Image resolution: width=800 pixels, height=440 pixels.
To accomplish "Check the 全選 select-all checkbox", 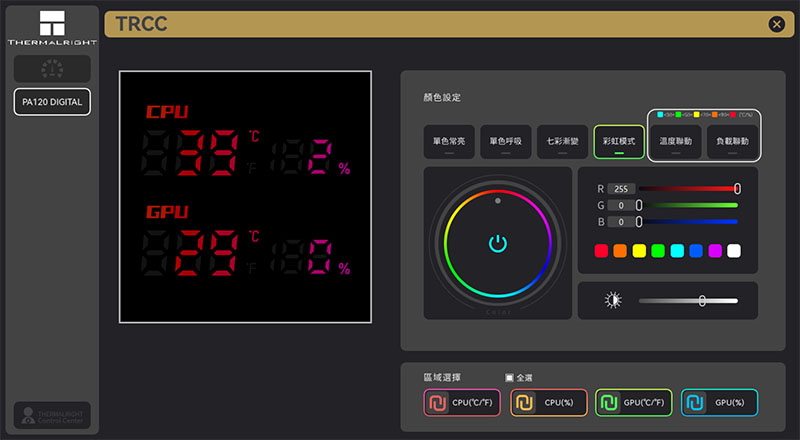I will [x=509, y=378].
